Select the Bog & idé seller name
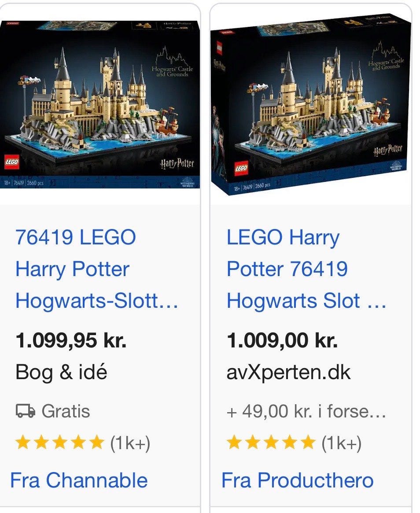 coord(61,372)
